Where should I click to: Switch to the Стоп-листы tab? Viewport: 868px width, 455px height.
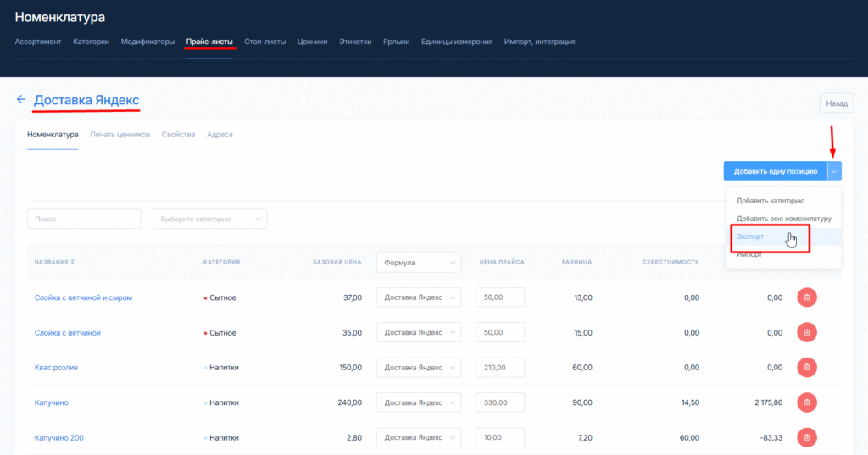point(264,42)
